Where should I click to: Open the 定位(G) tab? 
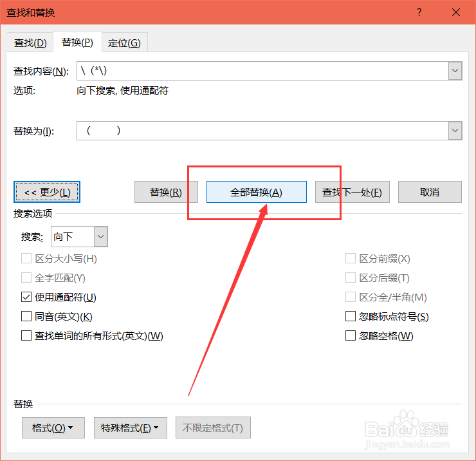coord(124,42)
